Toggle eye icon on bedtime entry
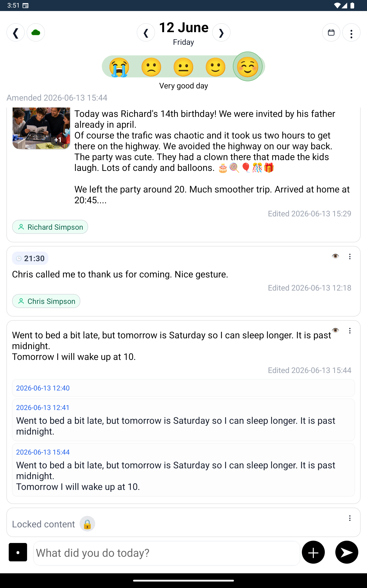The width and height of the screenshot is (367, 588). pyautogui.click(x=335, y=330)
